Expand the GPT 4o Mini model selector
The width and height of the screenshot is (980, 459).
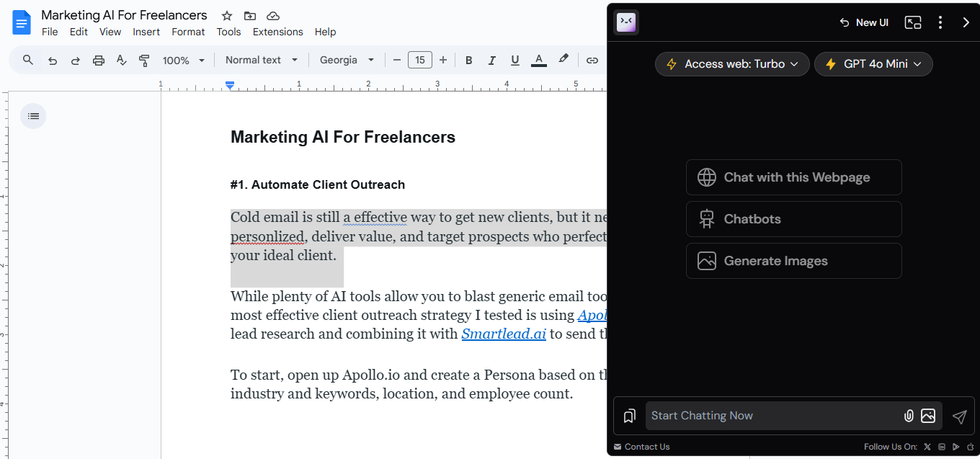tap(873, 64)
